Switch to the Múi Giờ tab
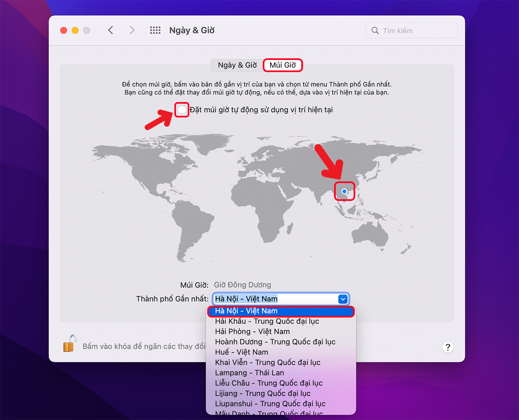 (x=283, y=65)
